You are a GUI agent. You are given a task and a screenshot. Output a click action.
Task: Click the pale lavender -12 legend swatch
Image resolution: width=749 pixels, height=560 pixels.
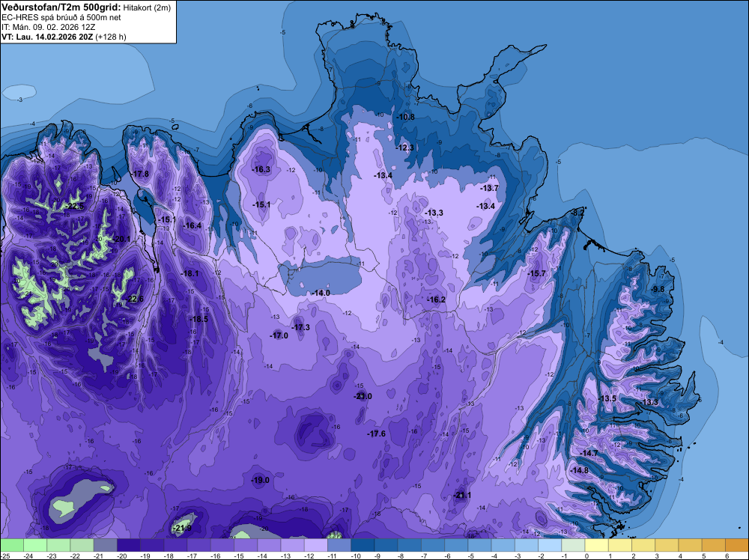[x=316, y=545]
